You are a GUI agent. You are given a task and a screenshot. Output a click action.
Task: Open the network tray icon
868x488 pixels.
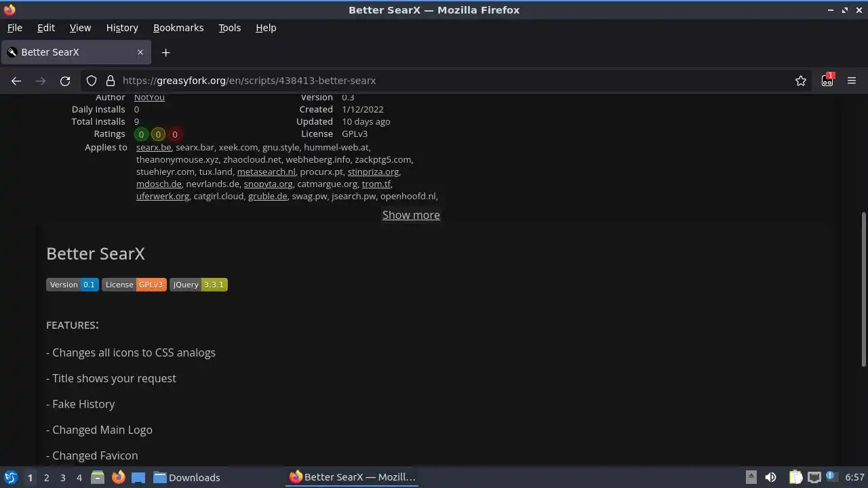[x=814, y=477]
